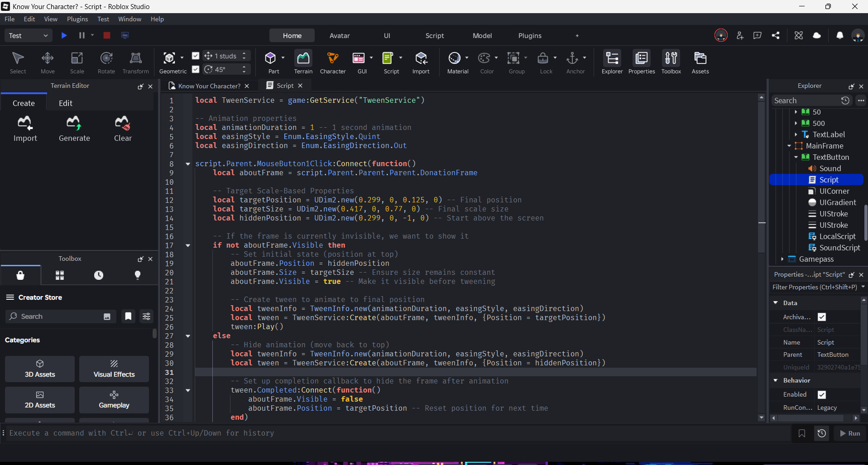Open the Gameplay category
This screenshot has height=465, width=868.
coord(114,400)
